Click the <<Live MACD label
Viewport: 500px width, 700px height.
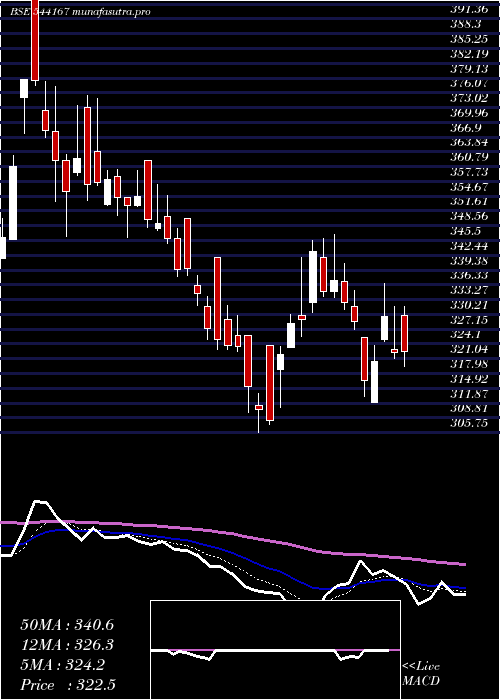point(421,674)
